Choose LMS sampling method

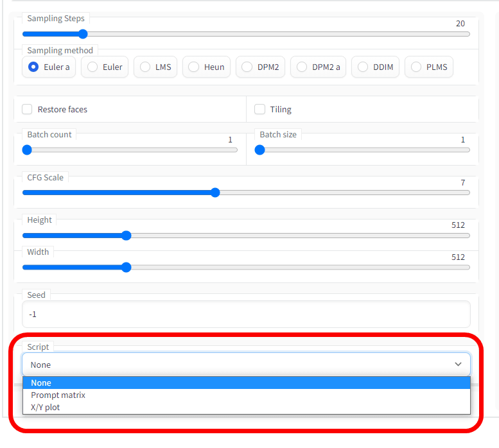point(155,67)
